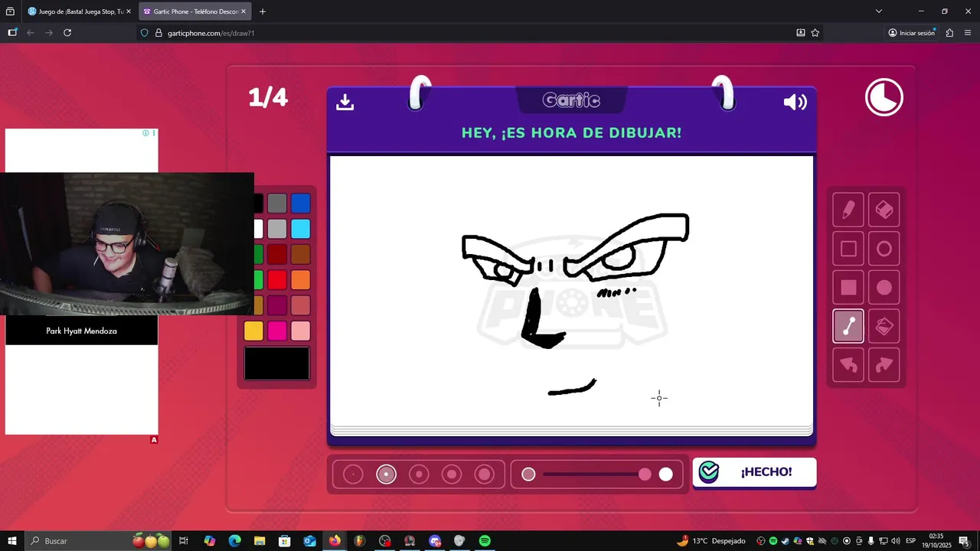Viewport: 980px width, 551px height.
Task: Pick the blue color swatch
Action: pyautogui.click(x=301, y=204)
